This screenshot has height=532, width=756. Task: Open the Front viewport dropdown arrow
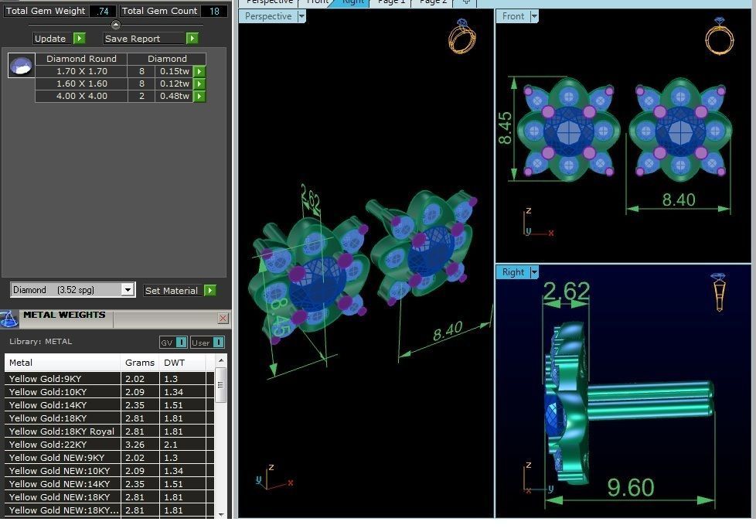pyautogui.click(x=534, y=16)
